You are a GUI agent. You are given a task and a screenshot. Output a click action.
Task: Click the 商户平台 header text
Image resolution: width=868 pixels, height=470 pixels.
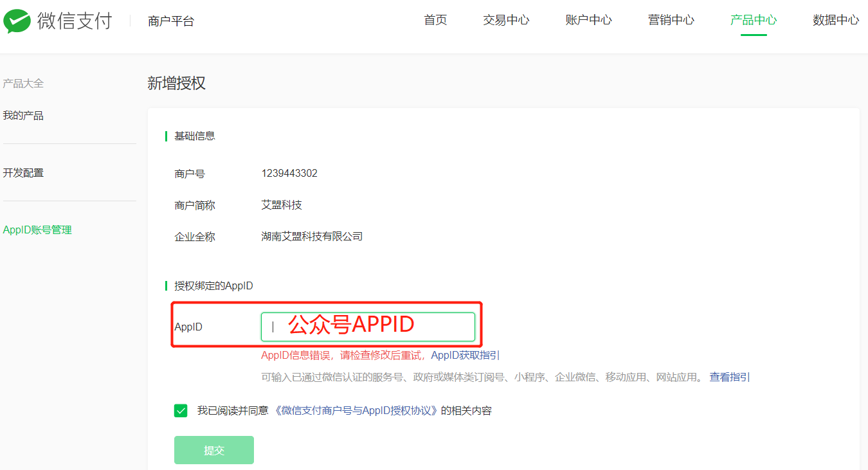(x=170, y=21)
